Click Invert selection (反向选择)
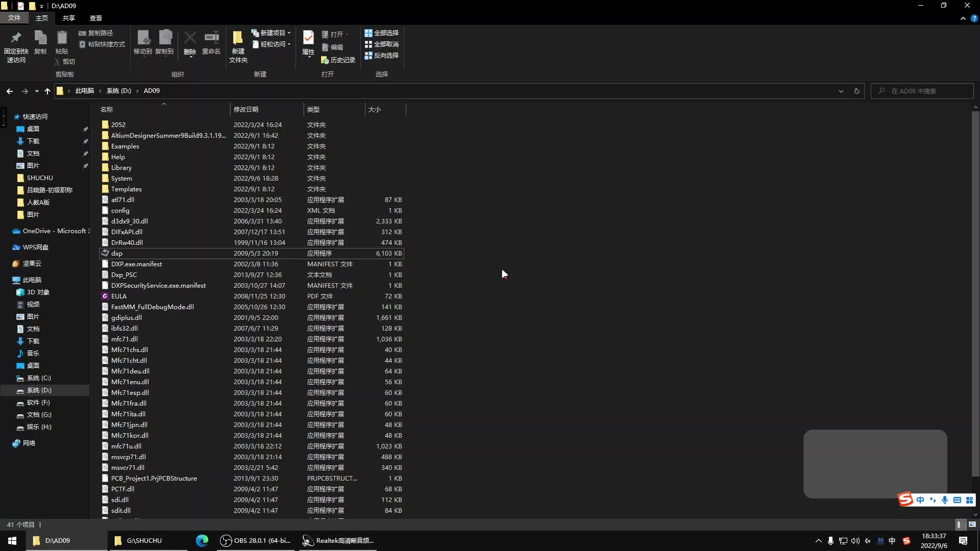Screen dimensions: 980x551 (382, 56)
